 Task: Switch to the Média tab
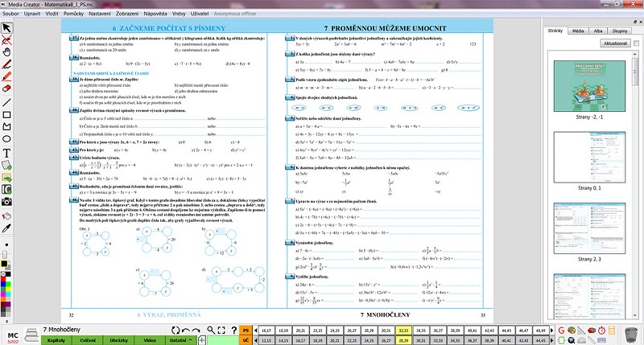578,31
